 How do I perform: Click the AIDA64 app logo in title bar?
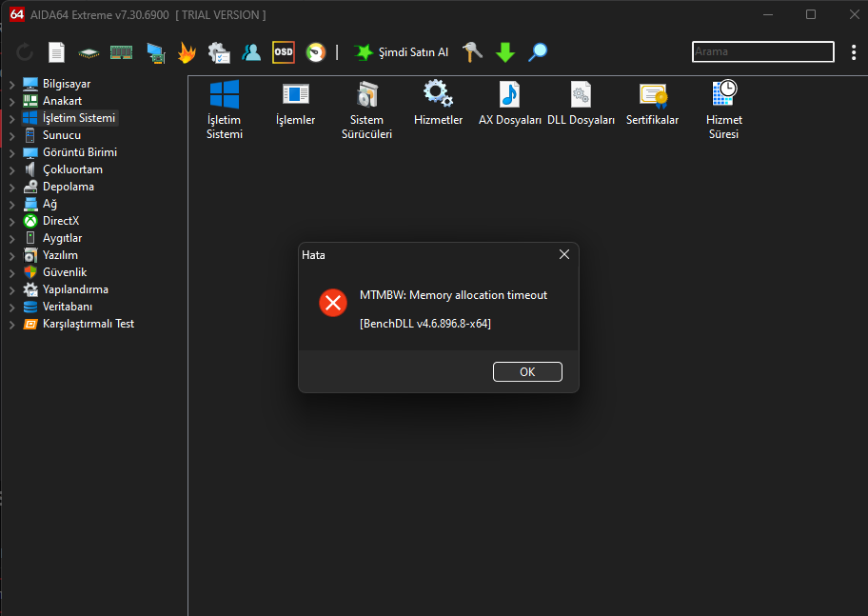17,14
